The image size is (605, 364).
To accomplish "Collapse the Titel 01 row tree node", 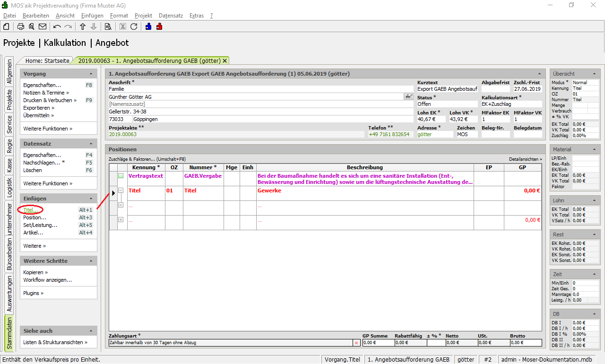I will pos(121,191).
